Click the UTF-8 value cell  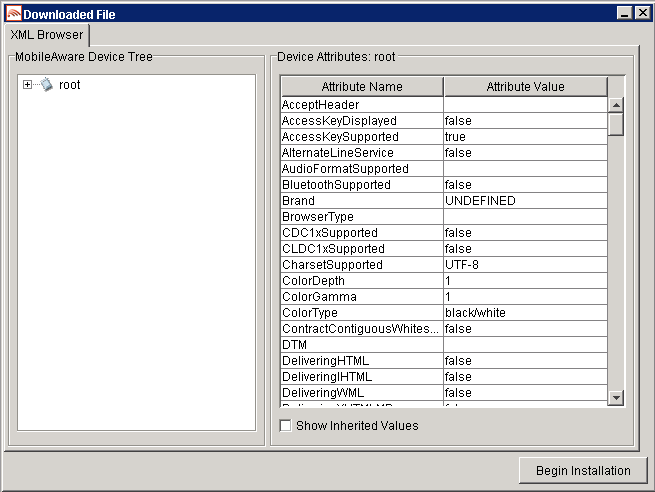tap(526, 265)
